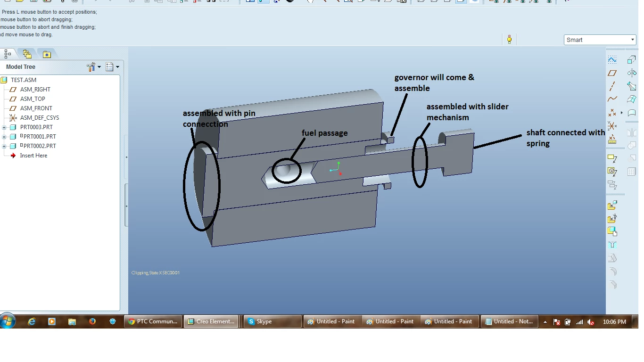Select PRT0003.PRT in the model tree

pyautogui.click(x=36, y=127)
